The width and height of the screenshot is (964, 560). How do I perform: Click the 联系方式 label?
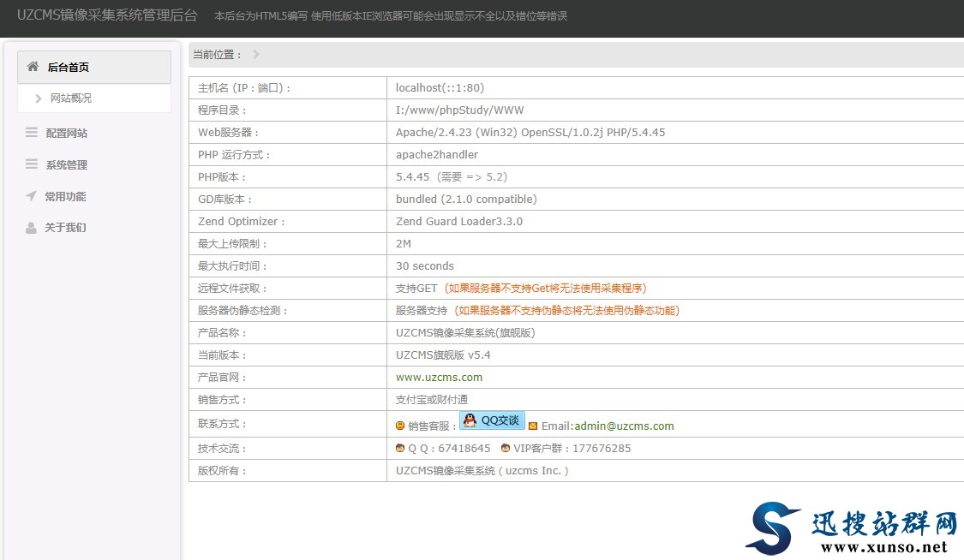(x=222, y=424)
